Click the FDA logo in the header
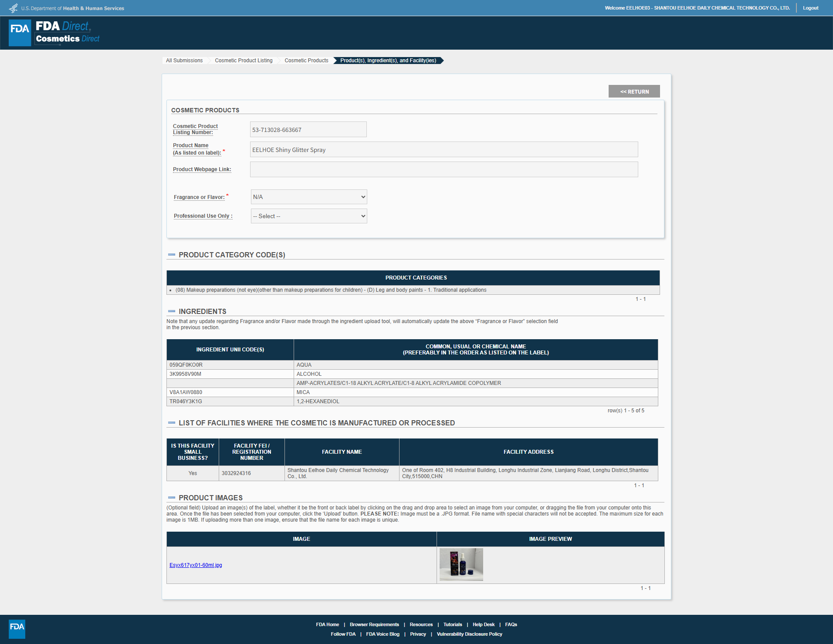Screen dimensions: 833x644 tap(20, 33)
